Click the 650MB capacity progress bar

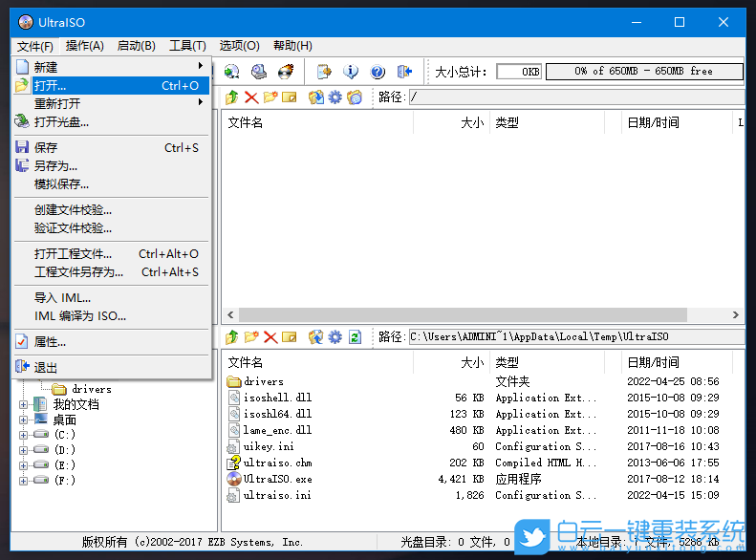pos(644,72)
